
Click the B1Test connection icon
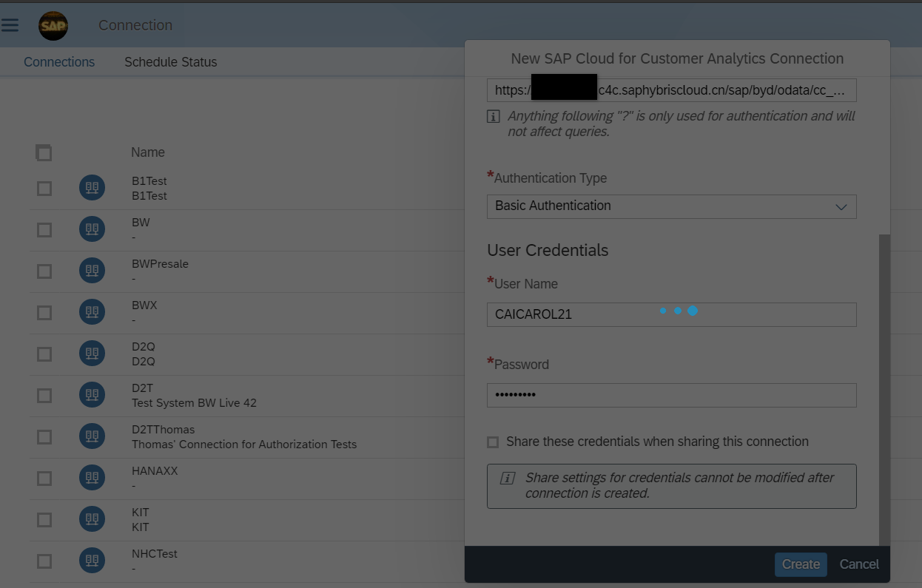(x=92, y=188)
